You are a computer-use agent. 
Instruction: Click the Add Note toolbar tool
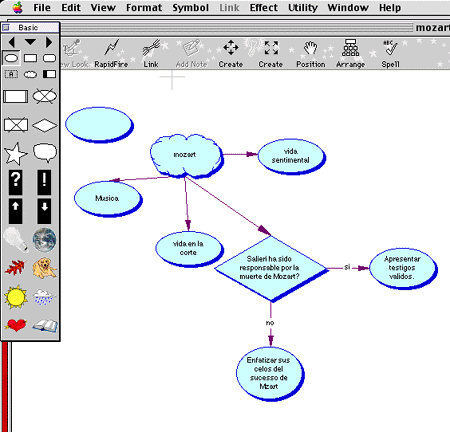pos(191,53)
